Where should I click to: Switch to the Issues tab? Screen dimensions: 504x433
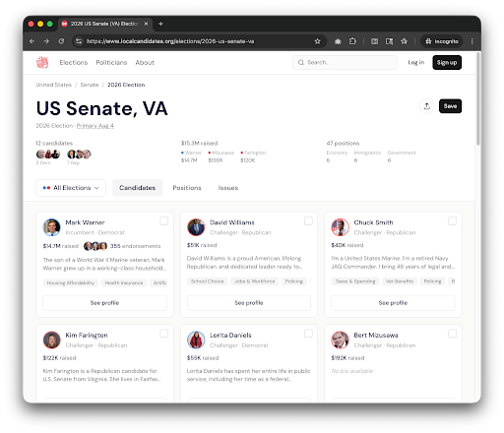[228, 188]
